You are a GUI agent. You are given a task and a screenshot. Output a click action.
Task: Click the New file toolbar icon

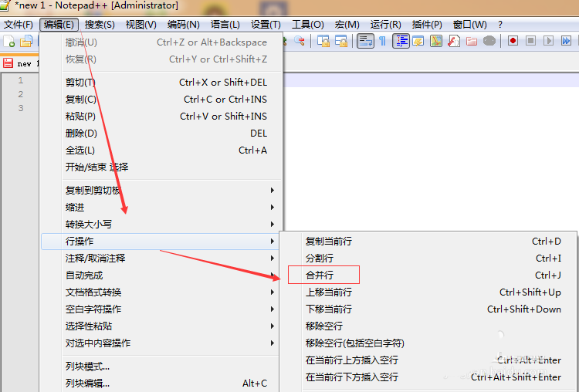click(x=8, y=41)
